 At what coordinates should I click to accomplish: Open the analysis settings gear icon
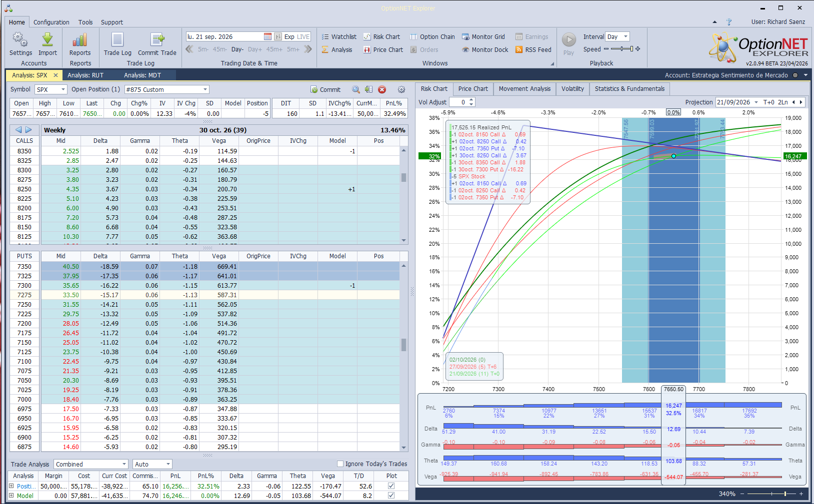tap(401, 89)
